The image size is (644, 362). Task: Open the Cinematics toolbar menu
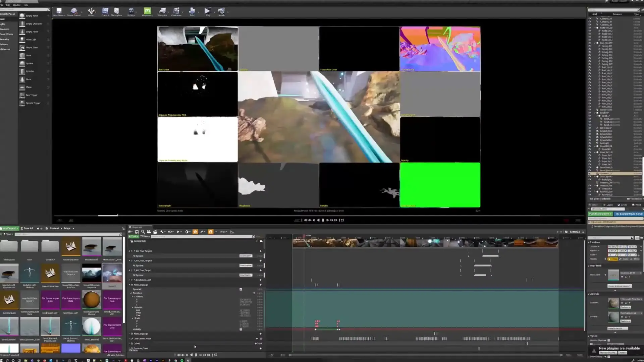click(x=176, y=11)
